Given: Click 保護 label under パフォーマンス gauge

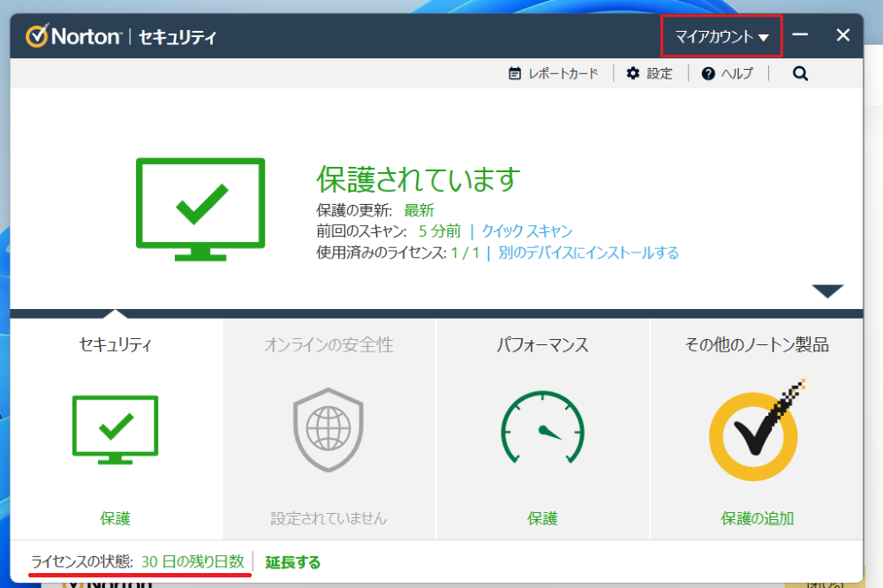Looking at the screenshot, I should [542, 518].
